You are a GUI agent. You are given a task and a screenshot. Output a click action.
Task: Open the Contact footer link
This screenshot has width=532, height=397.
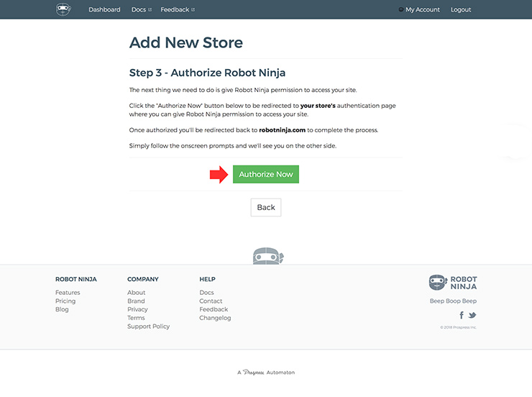pos(211,301)
